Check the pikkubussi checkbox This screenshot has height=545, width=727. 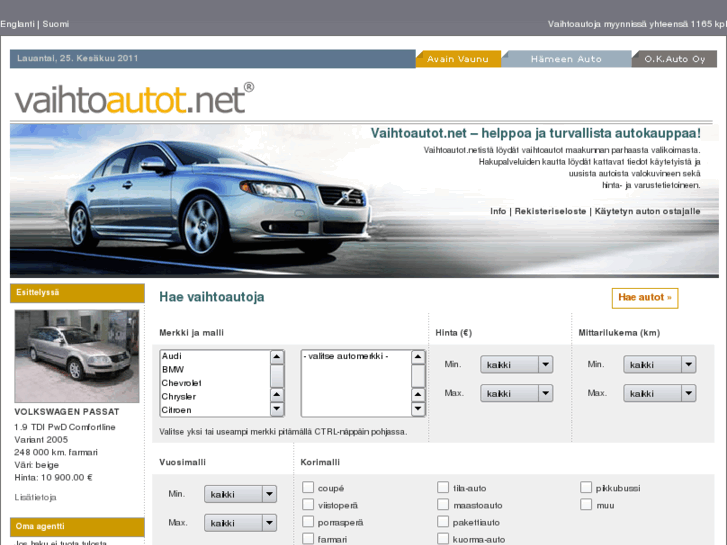point(586,487)
